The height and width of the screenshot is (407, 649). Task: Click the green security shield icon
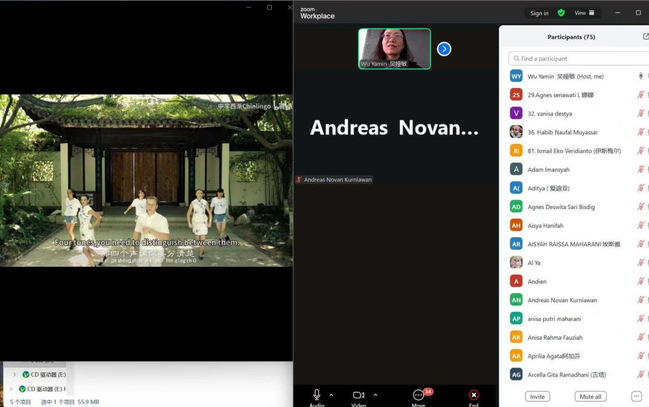point(561,13)
